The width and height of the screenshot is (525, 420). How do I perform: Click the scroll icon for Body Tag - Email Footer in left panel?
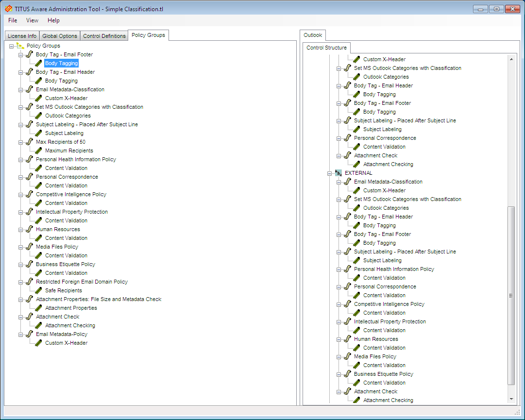(x=30, y=54)
